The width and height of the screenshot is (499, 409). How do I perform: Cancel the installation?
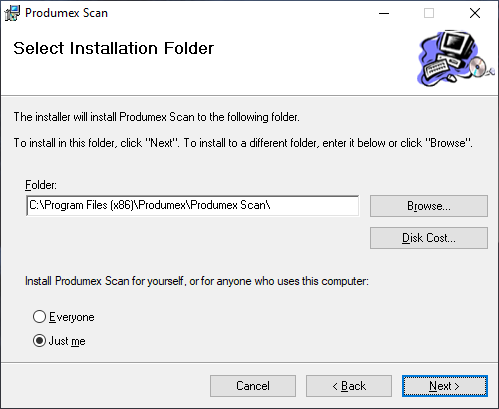click(x=253, y=386)
